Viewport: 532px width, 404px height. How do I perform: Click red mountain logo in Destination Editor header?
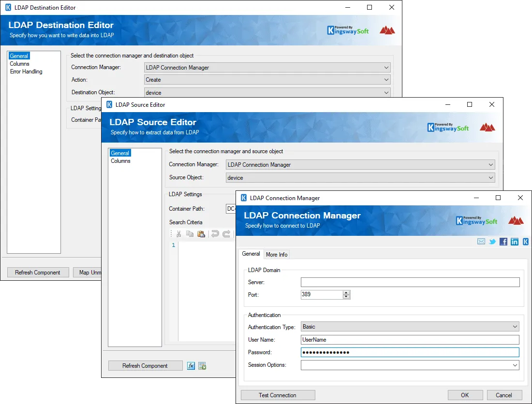[x=387, y=30]
